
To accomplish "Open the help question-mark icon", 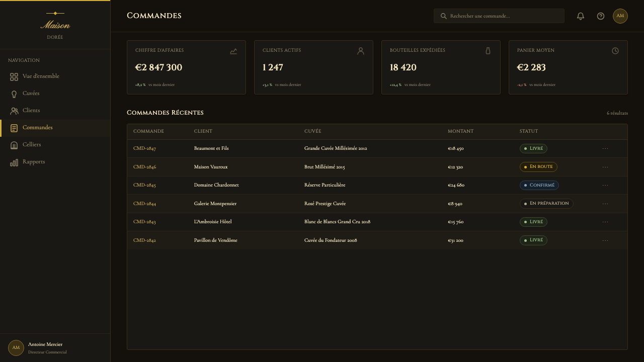I will pos(601,16).
